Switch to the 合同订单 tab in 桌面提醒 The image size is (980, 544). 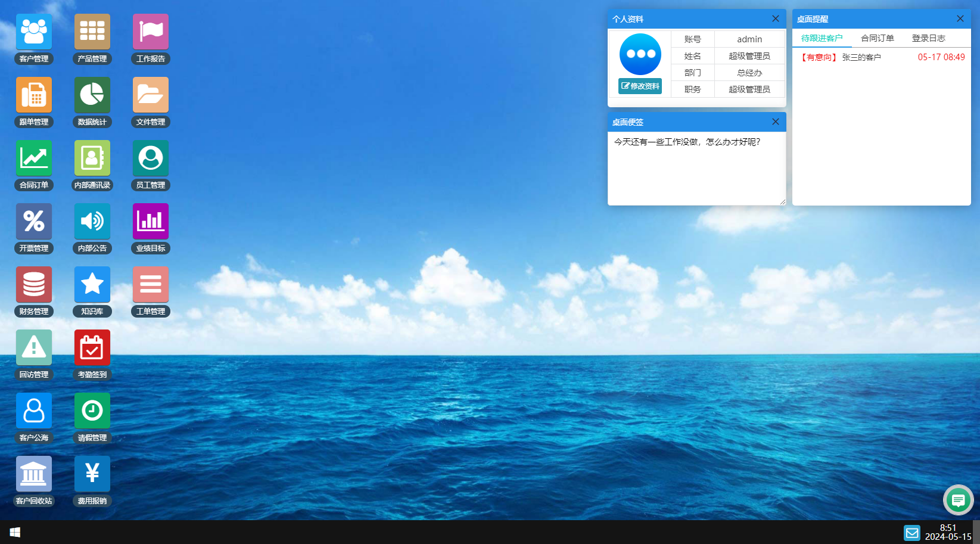point(878,38)
